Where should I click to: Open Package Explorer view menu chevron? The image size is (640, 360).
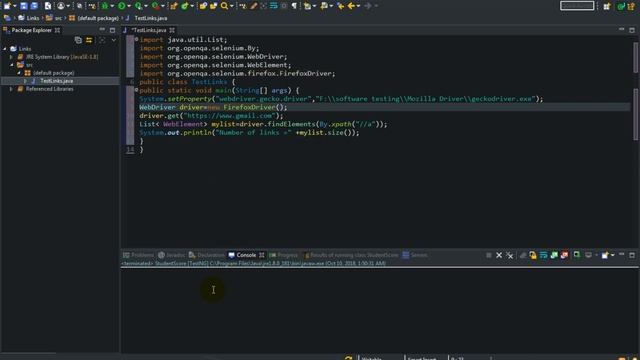[113, 40]
